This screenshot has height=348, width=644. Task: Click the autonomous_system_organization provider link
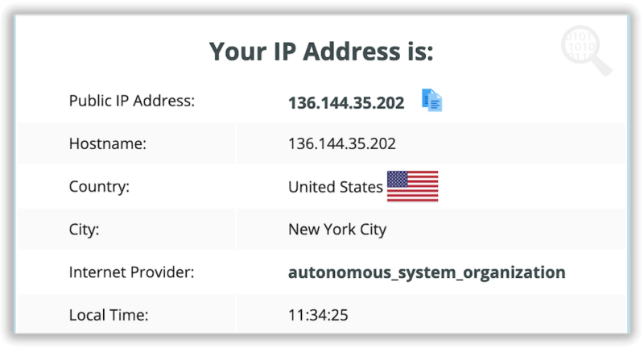pyautogui.click(x=427, y=272)
